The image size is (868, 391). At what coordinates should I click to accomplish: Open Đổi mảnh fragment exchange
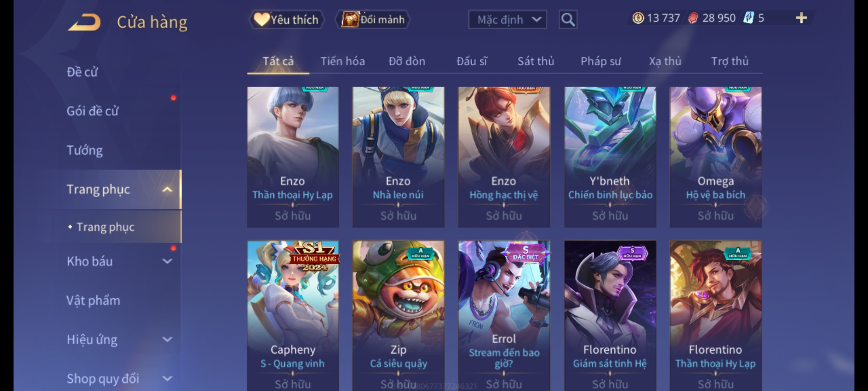tap(373, 20)
